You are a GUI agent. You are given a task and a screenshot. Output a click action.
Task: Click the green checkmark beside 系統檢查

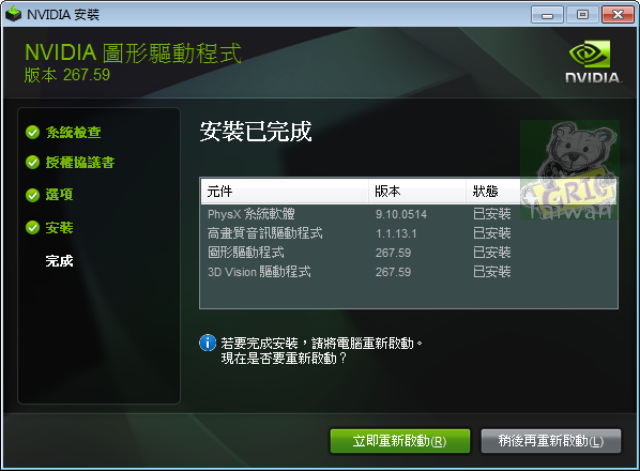coord(33,132)
